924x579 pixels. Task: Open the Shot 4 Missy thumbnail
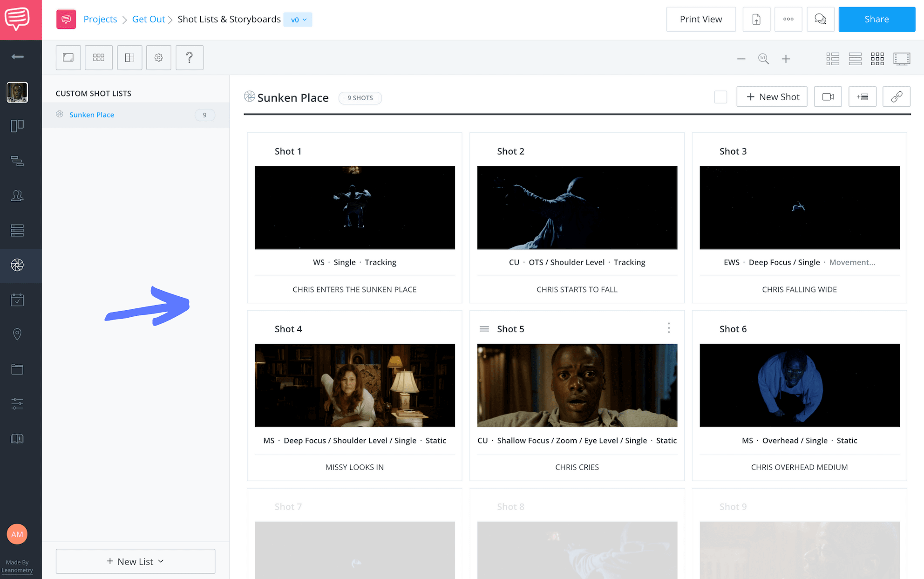(355, 386)
